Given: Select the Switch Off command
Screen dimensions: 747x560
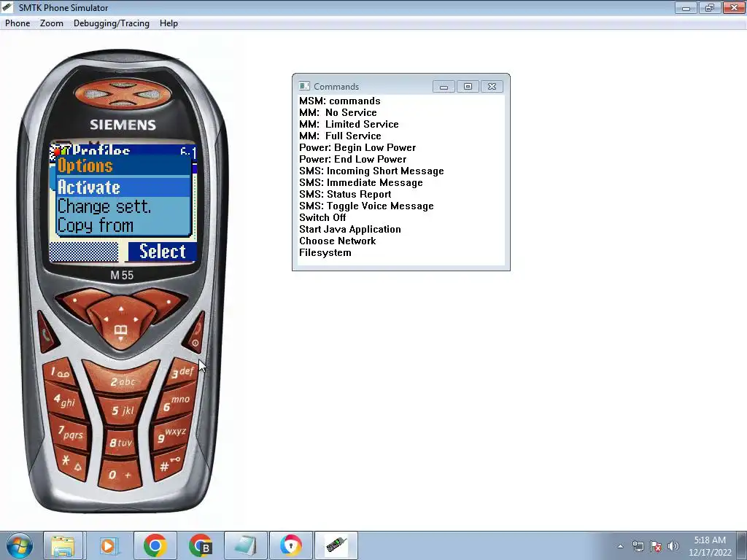Looking at the screenshot, I should 322,217.
